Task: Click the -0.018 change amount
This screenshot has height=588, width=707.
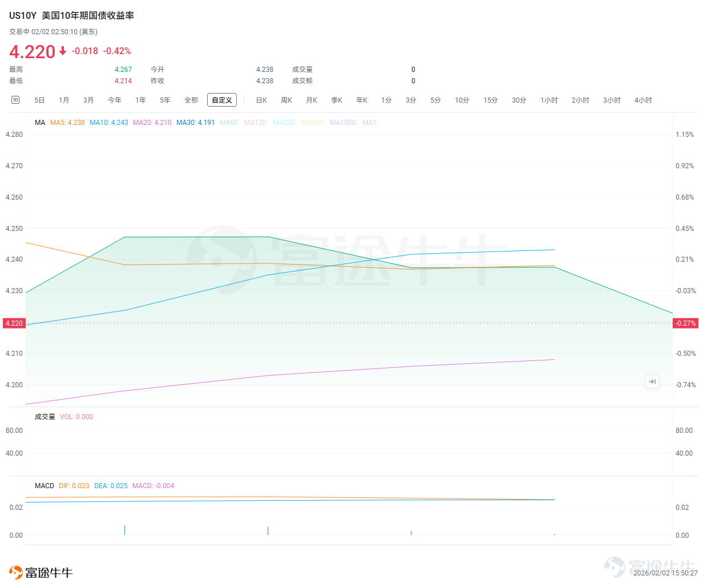Action: coord(85,51)
